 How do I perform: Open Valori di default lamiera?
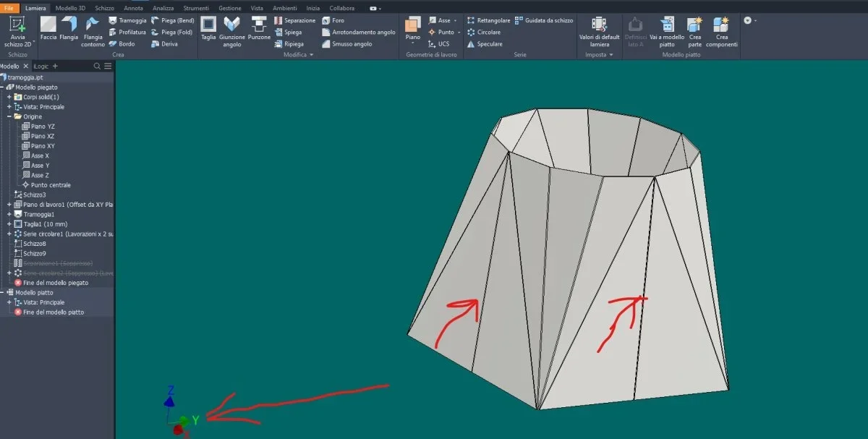(599, 32)
